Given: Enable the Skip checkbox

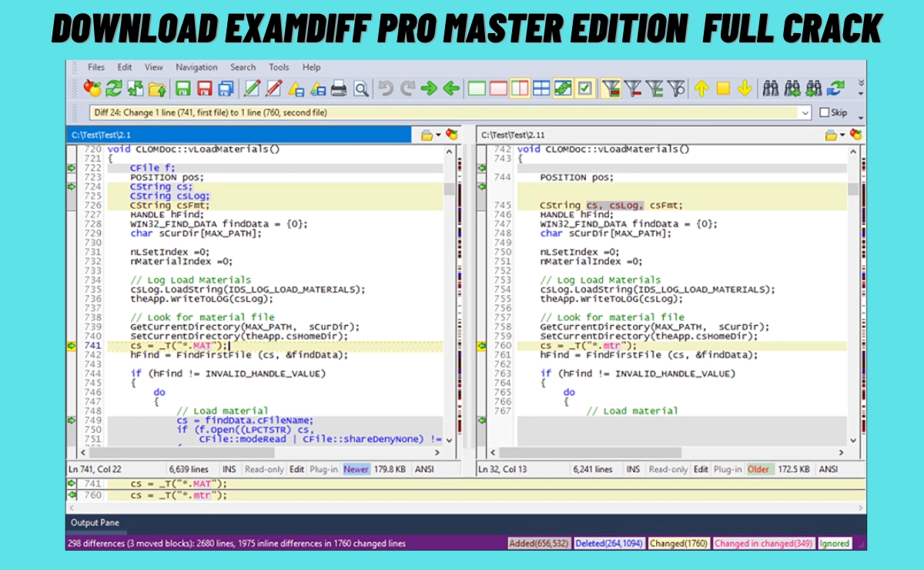Looking at the screenshot, I should 824,112.
